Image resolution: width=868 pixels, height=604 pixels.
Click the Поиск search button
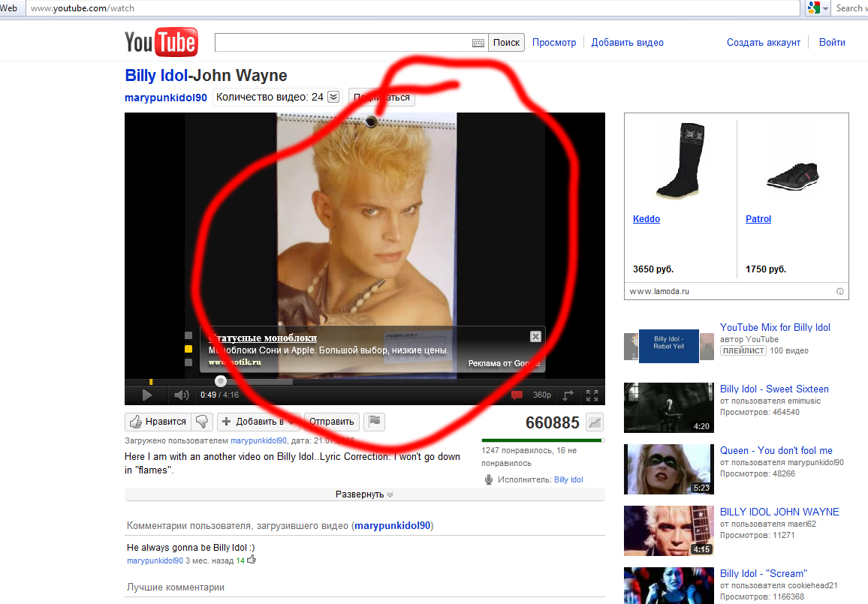click(x=507, y=42)
